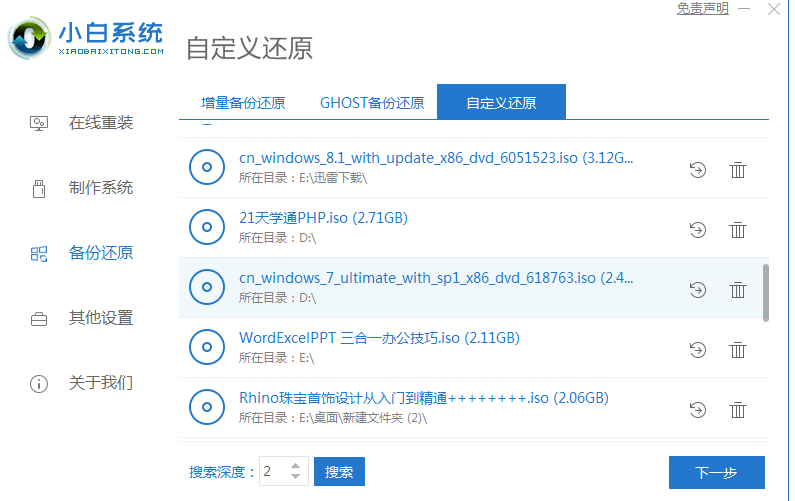Screen dimensions: 795x501
Task: Open 在线重装 in the sidebar
Action: (x=100, y=123)
